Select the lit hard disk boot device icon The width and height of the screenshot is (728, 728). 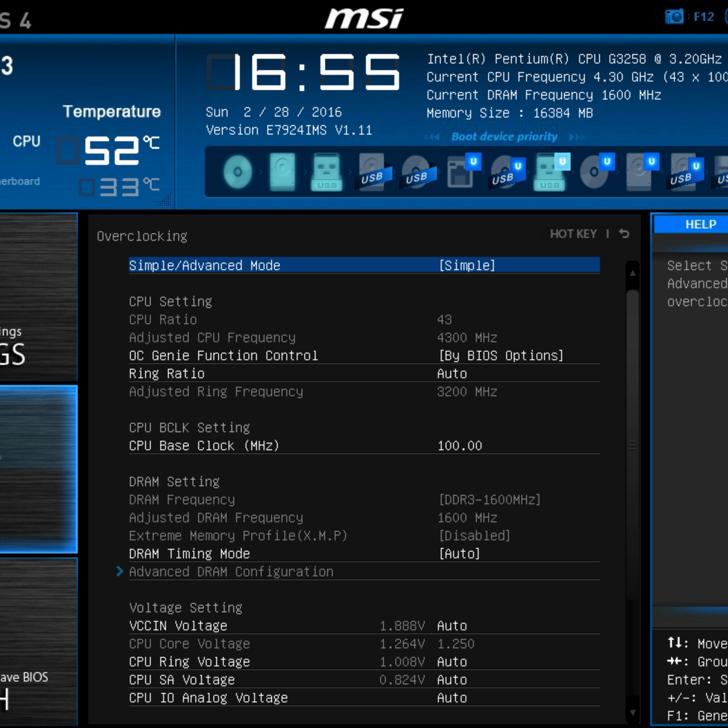282,172
